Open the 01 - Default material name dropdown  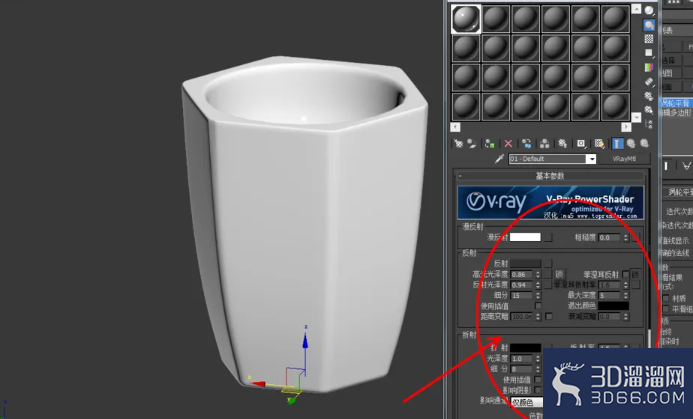[591, 159]
